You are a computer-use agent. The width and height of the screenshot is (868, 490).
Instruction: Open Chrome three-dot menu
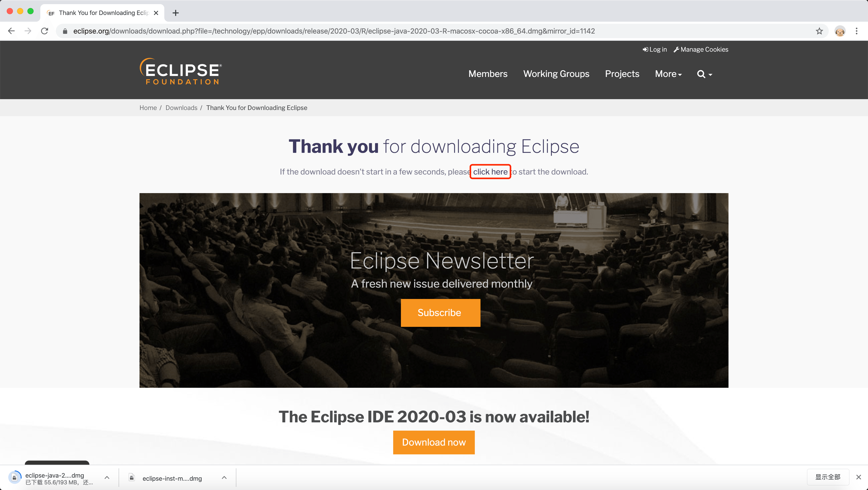[857, 31]
